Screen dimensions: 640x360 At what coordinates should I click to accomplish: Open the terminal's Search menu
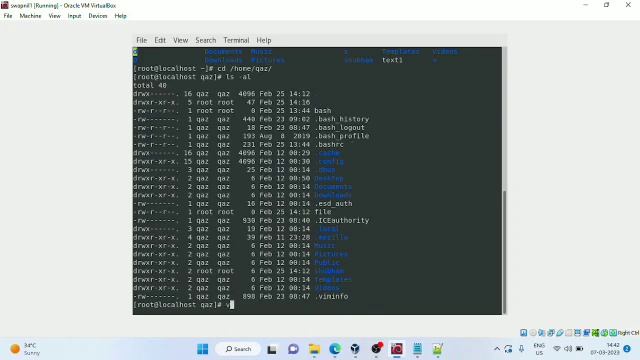[206, 40]
